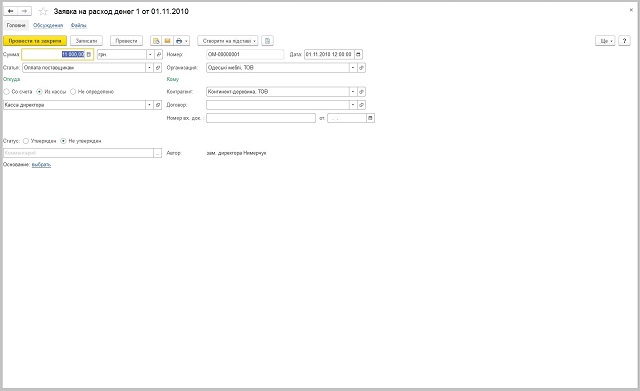This screenshot has width=640, height=391.
Task: Select the Со счета radio option
Action: pos(18,92)
